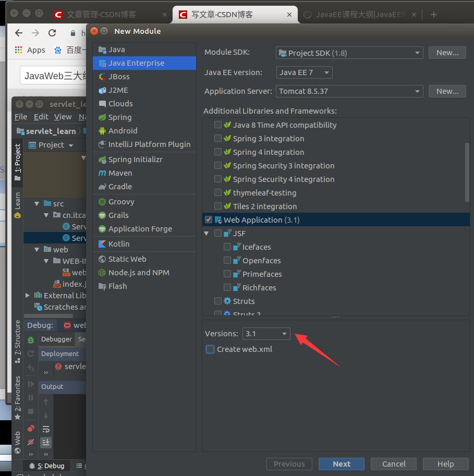Choose IntelliJ Platform Plugin module type
The width and height of the screenshot is (474, 476).
[144, 144]
